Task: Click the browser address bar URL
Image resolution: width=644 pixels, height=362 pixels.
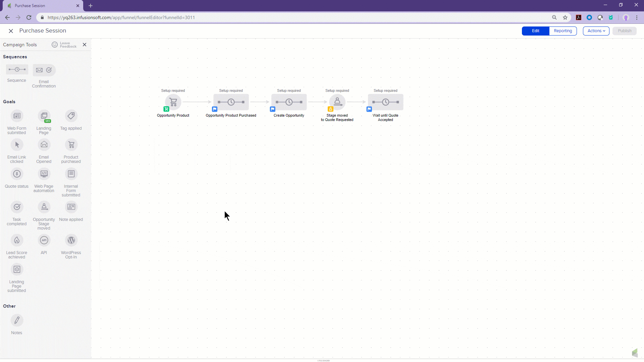Action: (121, 17)
